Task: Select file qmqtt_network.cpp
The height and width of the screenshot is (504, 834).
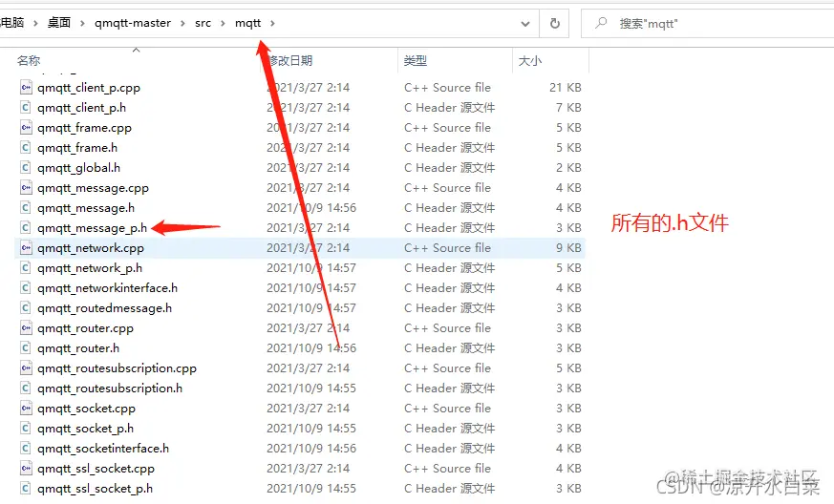Action: pyautogui.click(x=91, y=248)
